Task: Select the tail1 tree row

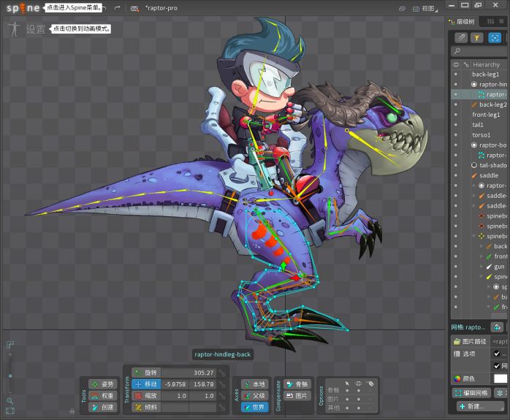Action: tap(478, 125)
